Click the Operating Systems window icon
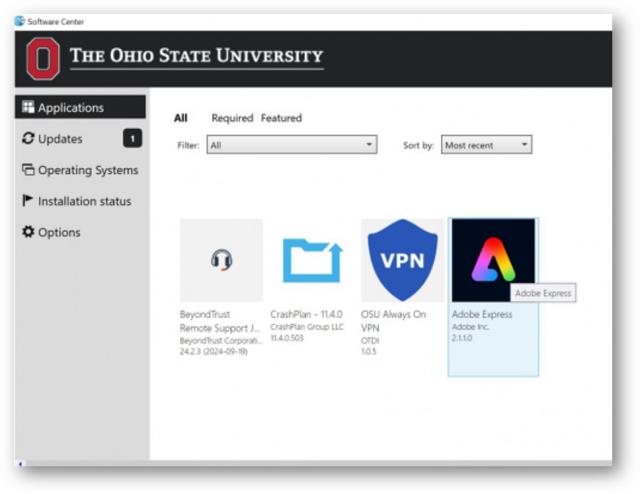The width and height of the screenshot is (640, 494). pyautogui.click(x=28, y=169)
